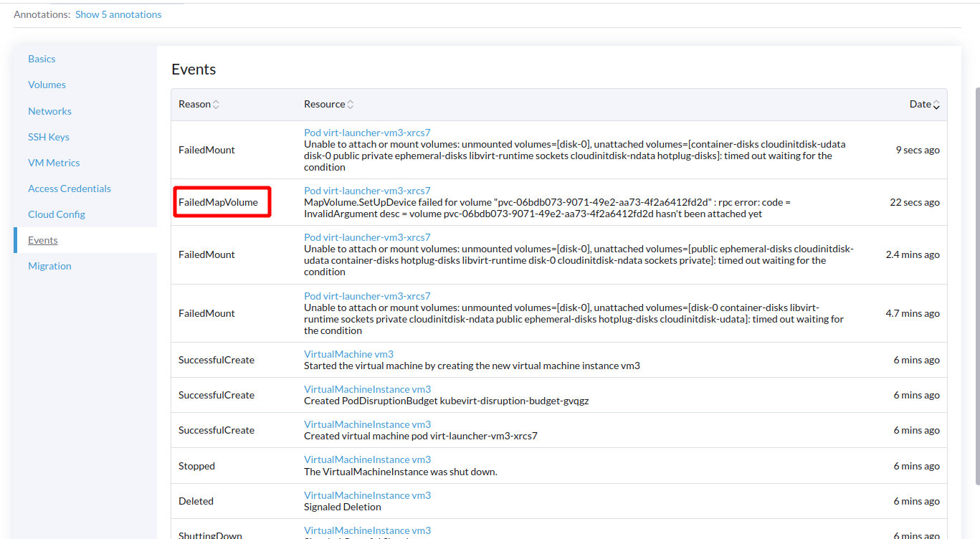980x539 pixels.
Task: Go to the Networks tab
Action: pyautogui.click(x=49, y=111)
